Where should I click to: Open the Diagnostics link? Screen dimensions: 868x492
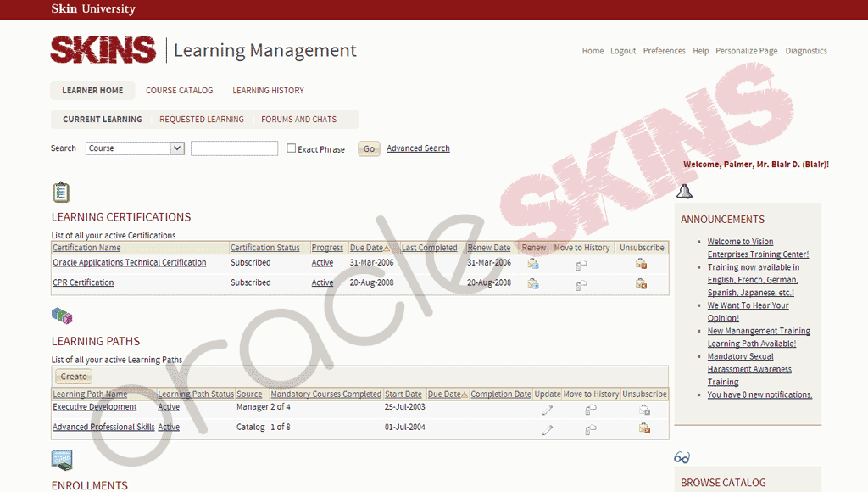(x=806, y=50)
